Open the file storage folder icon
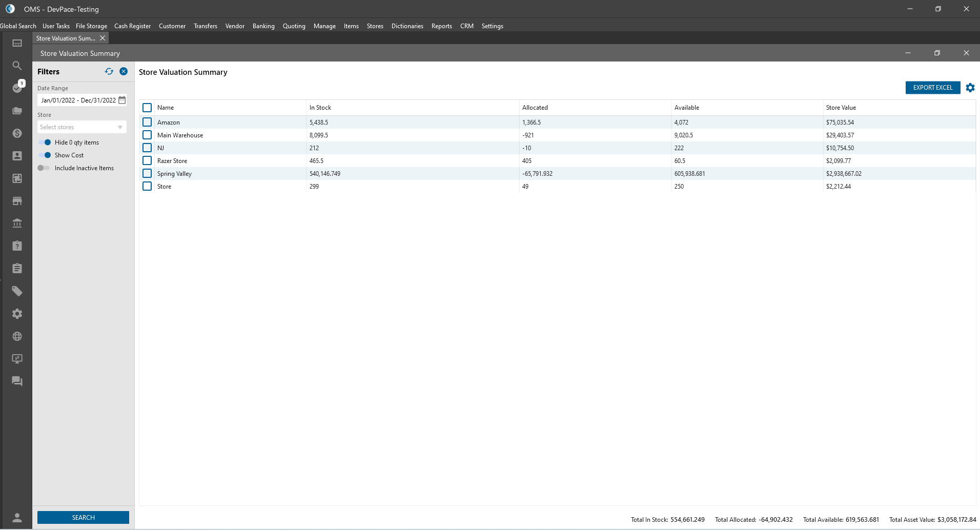Image resolution: width=980 pixels, height=530 pixels. [17, 111]
